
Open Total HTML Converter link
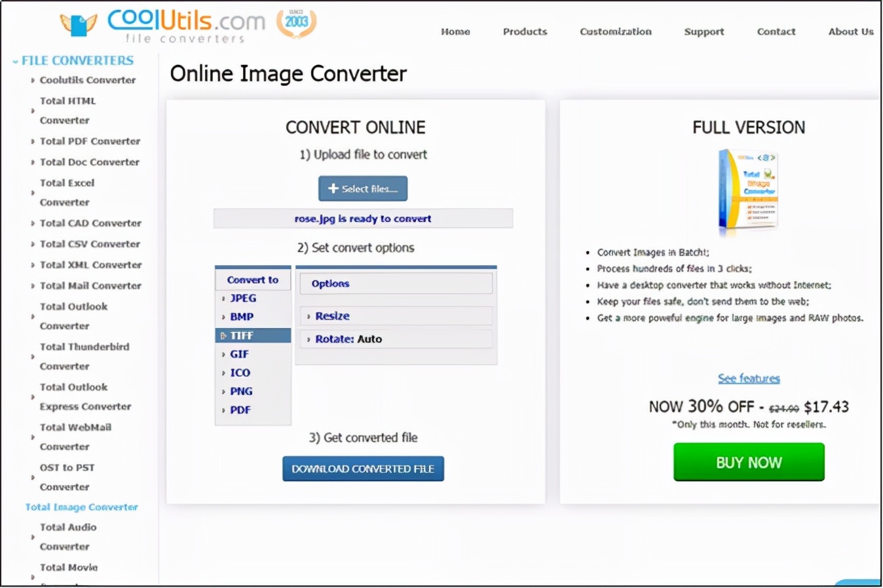coord(68,111)
